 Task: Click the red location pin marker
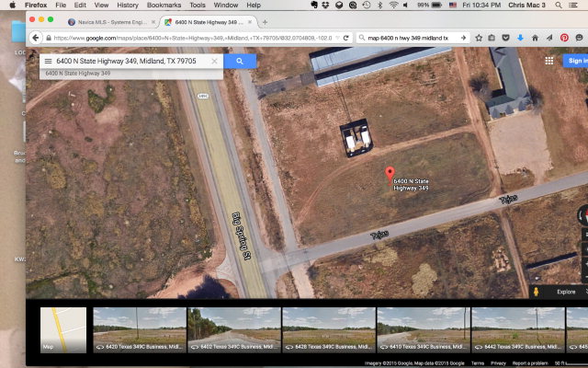pos(390,174)
